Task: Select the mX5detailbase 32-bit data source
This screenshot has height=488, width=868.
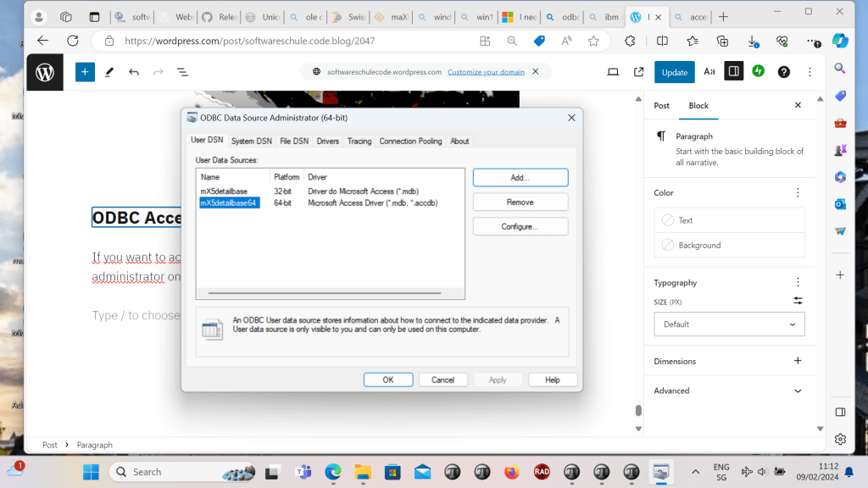Action: coord(224,191)
